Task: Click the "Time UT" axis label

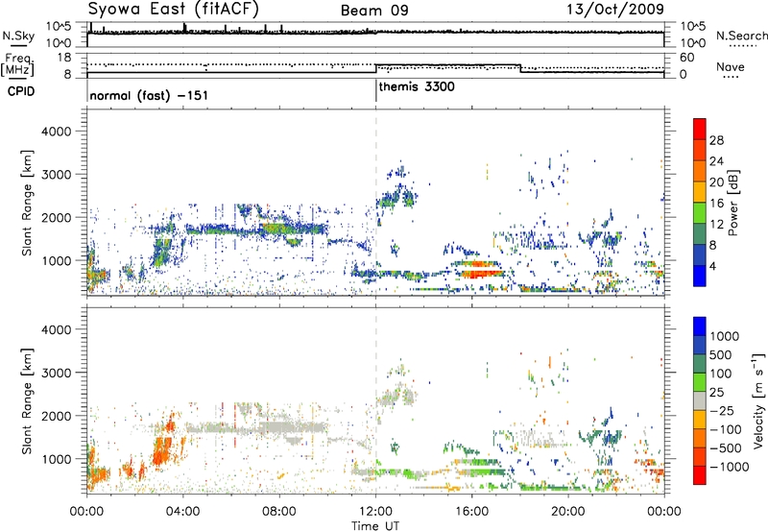Action: click(375, 525)
